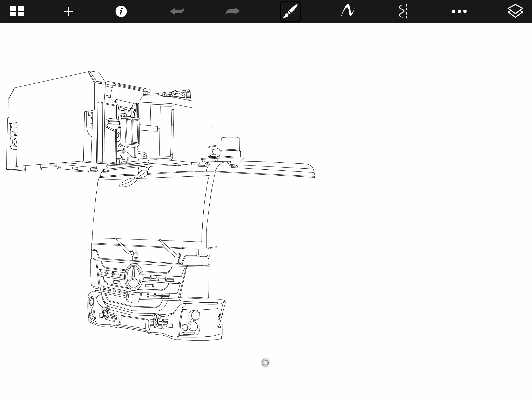
Task: Open the gallery grid view
Action: point(17,11)
